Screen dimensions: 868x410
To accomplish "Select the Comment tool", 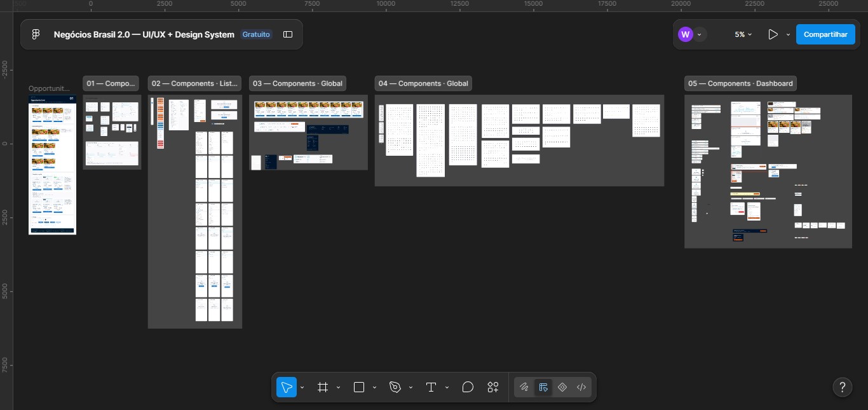I will point(468,387).
